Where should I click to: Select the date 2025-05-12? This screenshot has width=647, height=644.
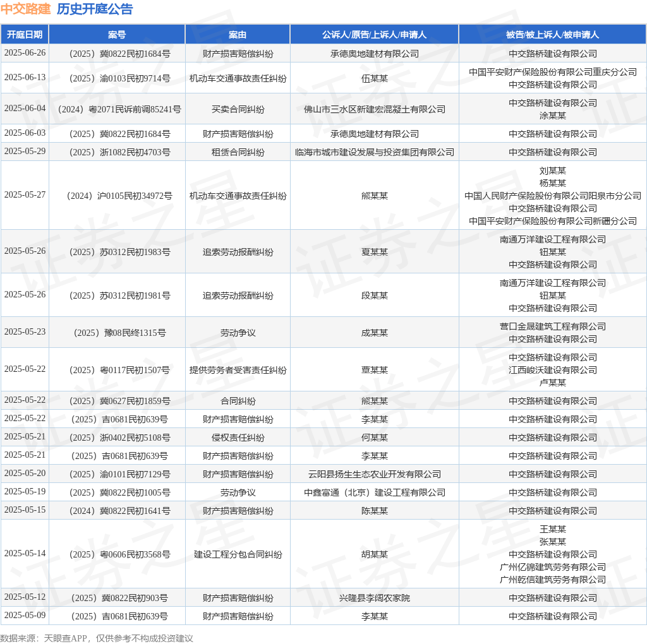(25, 597)
